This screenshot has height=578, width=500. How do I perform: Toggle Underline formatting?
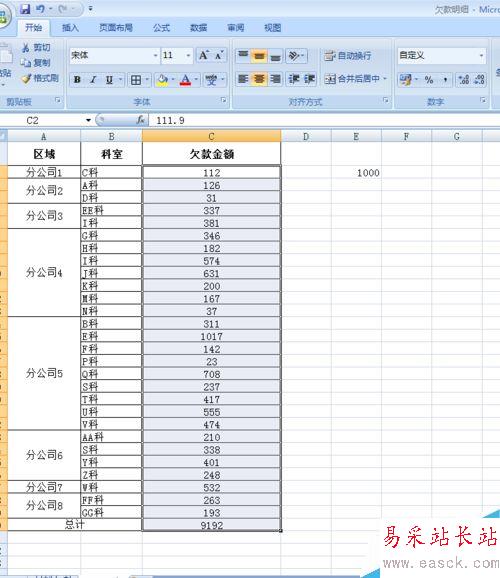[x=109, y=79]
